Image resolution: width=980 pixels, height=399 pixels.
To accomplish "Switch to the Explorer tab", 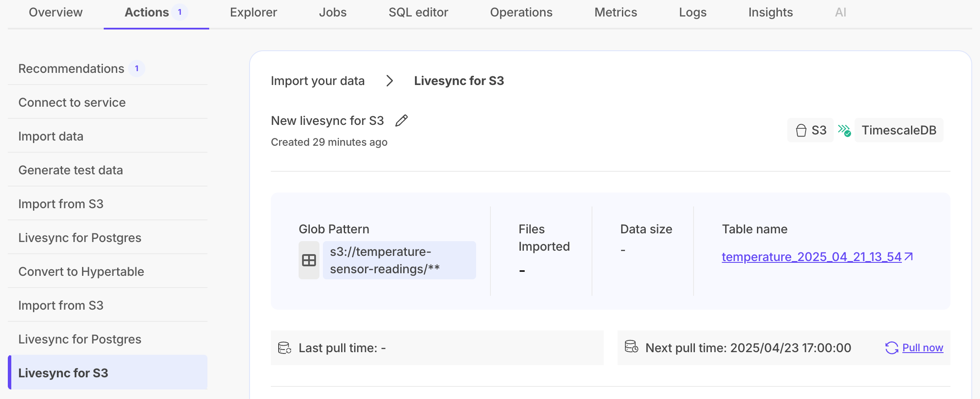I will (253, 13).
